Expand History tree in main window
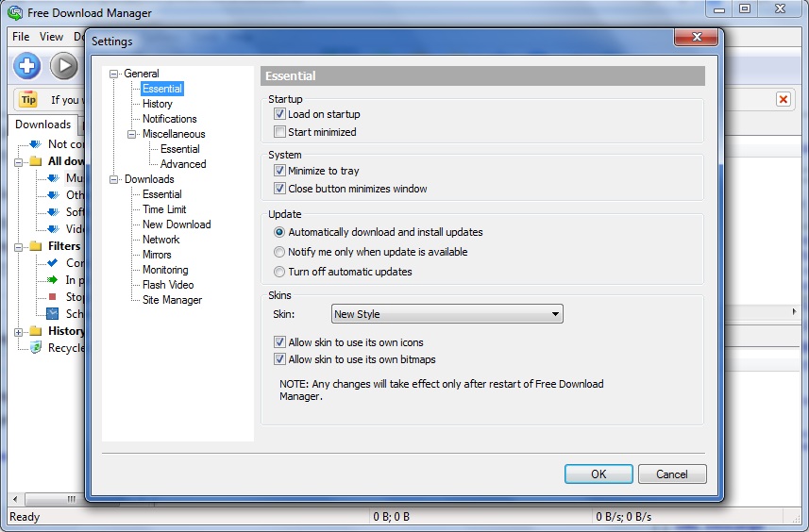The width and height of the screenshot is (809, 532). click(x=18, y=332)
